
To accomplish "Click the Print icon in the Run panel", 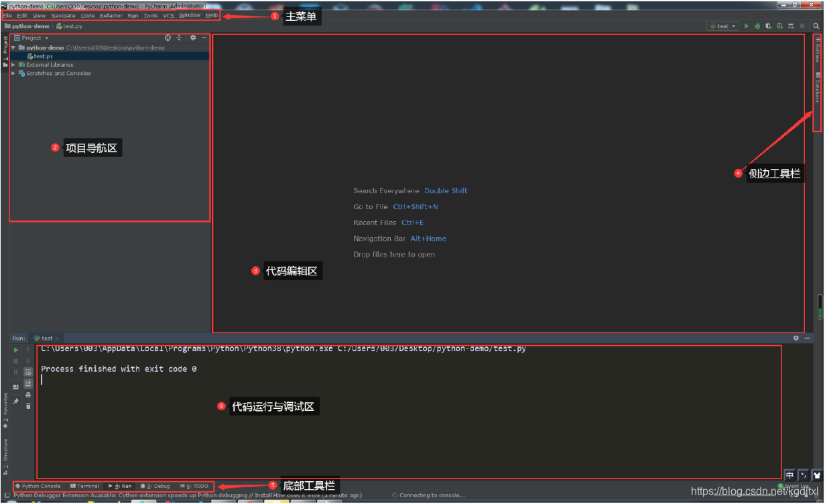I will point(28,395).
